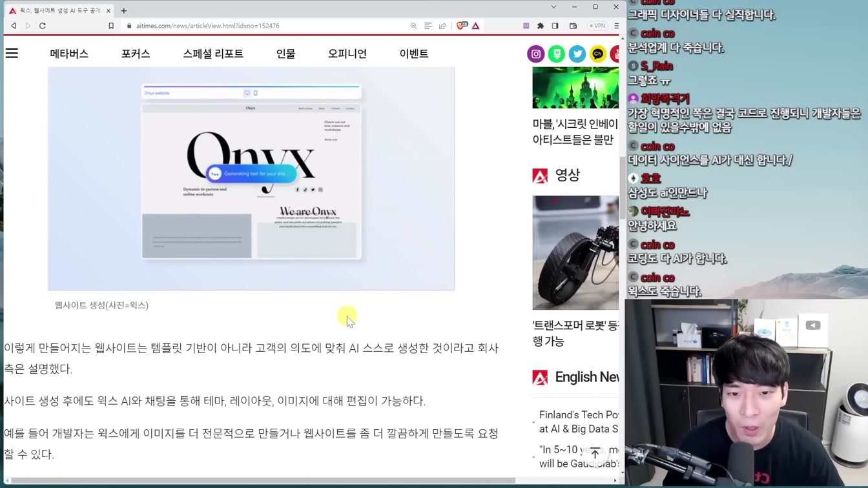Open the 스페셜 리포트 menu
This screenshot has height=488, width=868.
point(213,54)
